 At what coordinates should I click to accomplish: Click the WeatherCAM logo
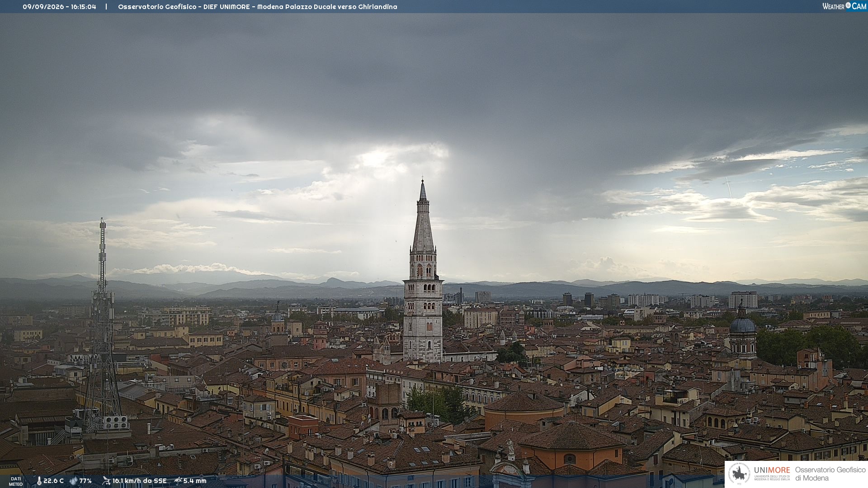click(x=844, y=6)
